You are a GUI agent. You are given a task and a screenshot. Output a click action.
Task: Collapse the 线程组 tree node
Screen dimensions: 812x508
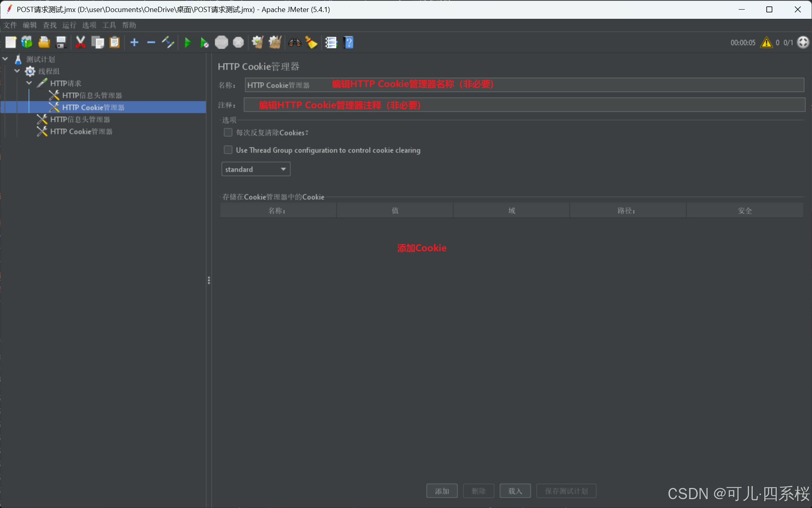17,71
